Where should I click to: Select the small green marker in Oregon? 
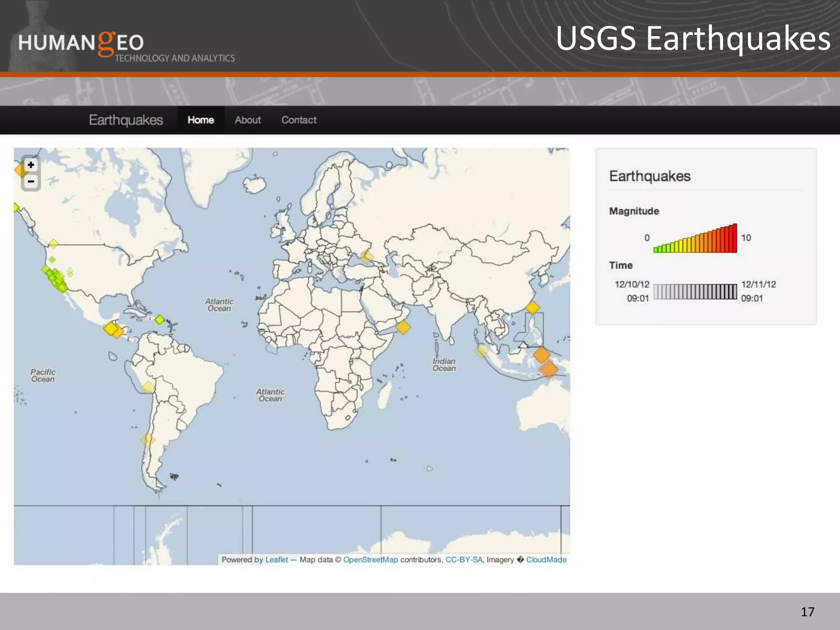point(52,259)
